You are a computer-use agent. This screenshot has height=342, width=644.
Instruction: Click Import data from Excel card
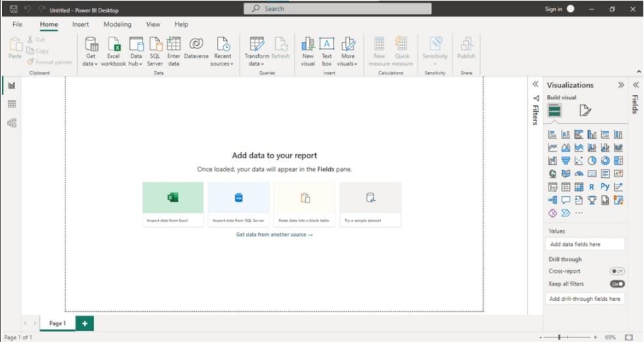(x=173, y=204)
